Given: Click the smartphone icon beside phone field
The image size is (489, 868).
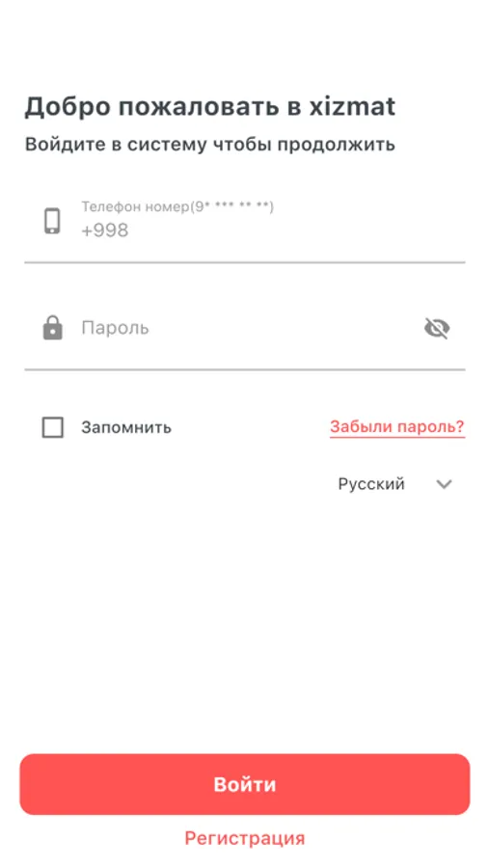Looking at the screenshot, I should (x=53, y=220).
